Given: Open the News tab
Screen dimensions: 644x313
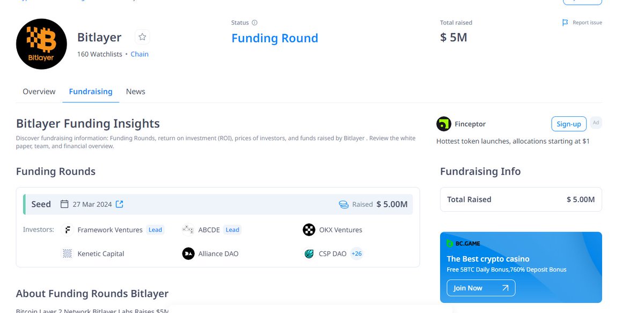Looking at the screenshot, I should (x=136, y=92).
